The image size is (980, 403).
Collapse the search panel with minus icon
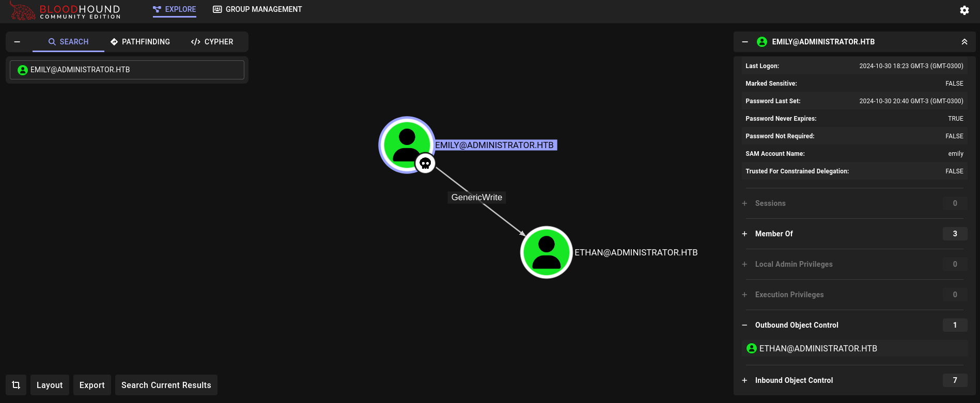(x=17, y=42)
